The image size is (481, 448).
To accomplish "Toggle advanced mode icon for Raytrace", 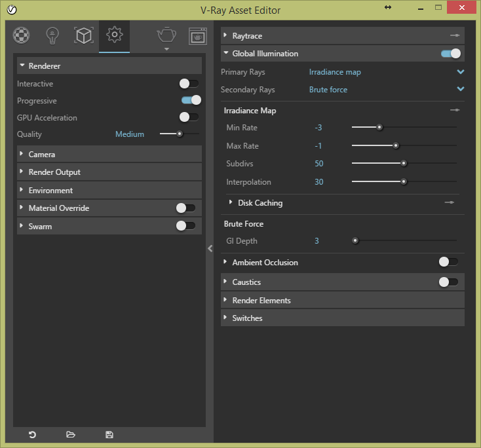I will 455,35.
